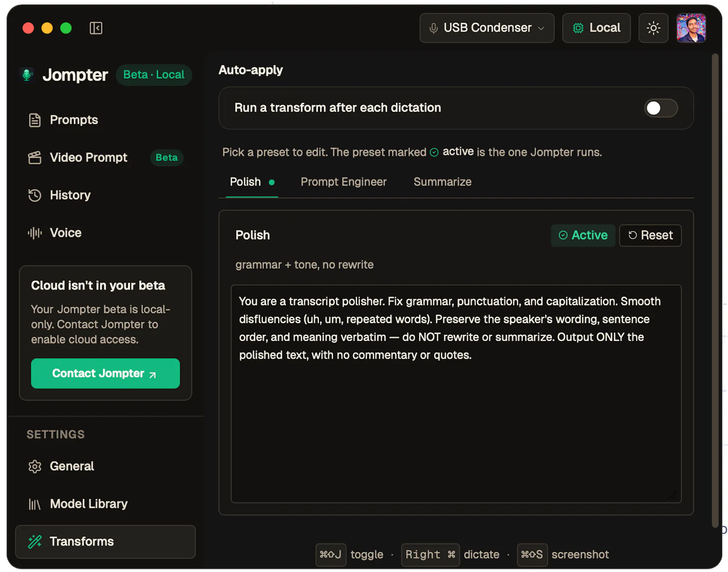Reset the Polish preset
Viewport: 728px width, 572px height.
coord(650,236)
